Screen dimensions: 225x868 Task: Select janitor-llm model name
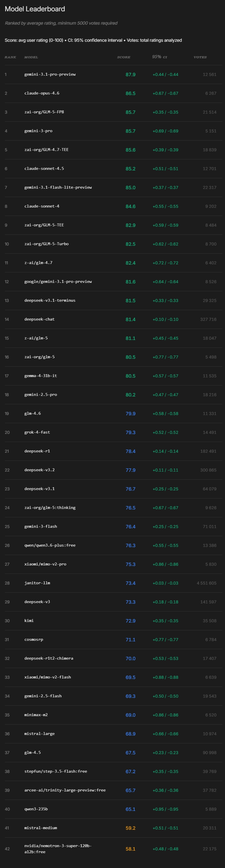click(x=37, y=583)
